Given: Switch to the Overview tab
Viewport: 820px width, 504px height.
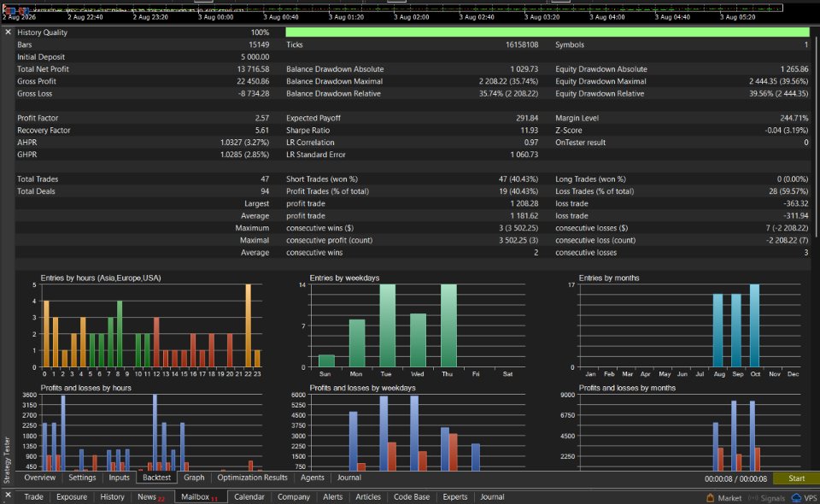Looking at the screenshot, I should click(40, 478).
